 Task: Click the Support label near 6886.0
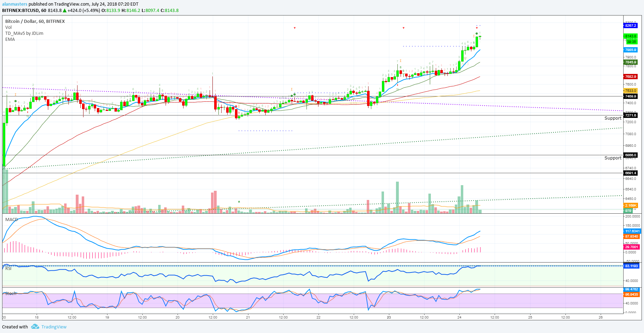coord(613,158)
